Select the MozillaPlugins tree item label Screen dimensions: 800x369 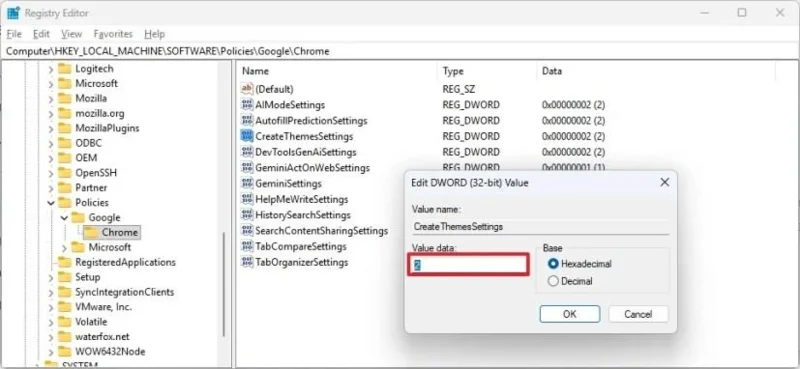[107, 128]
